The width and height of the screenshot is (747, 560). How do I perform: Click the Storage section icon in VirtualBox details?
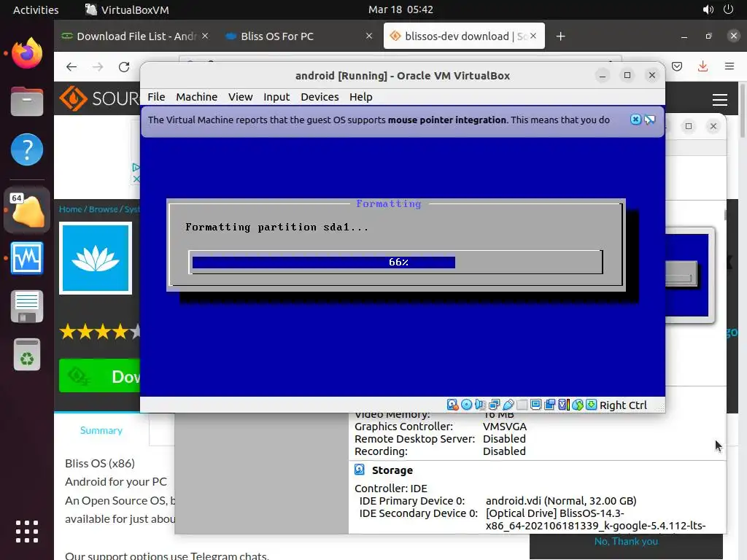tap(360, 470)
